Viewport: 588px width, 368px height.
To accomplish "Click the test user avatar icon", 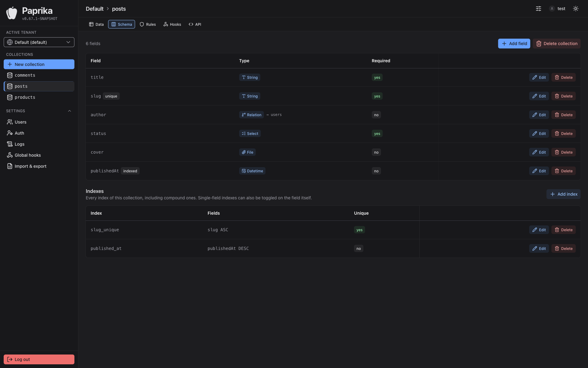I will (552, 9).
